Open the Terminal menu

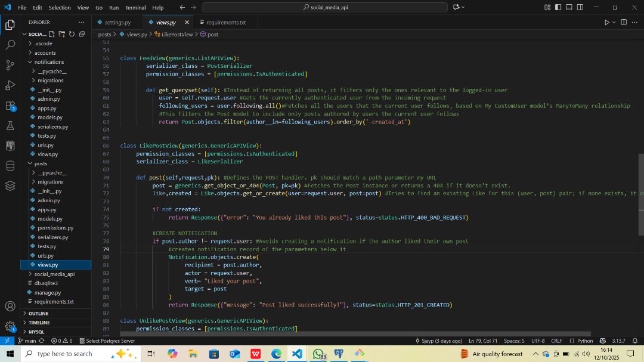(135, 7)
